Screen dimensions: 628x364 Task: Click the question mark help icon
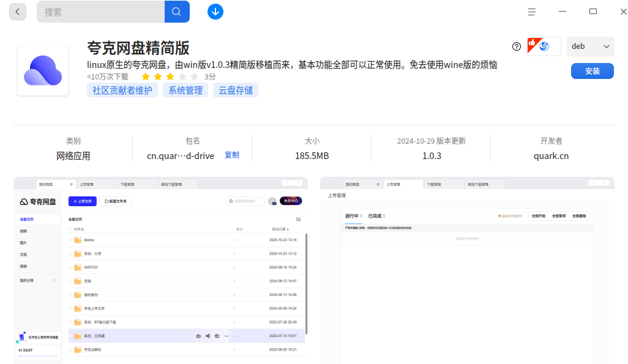(517, 46)
